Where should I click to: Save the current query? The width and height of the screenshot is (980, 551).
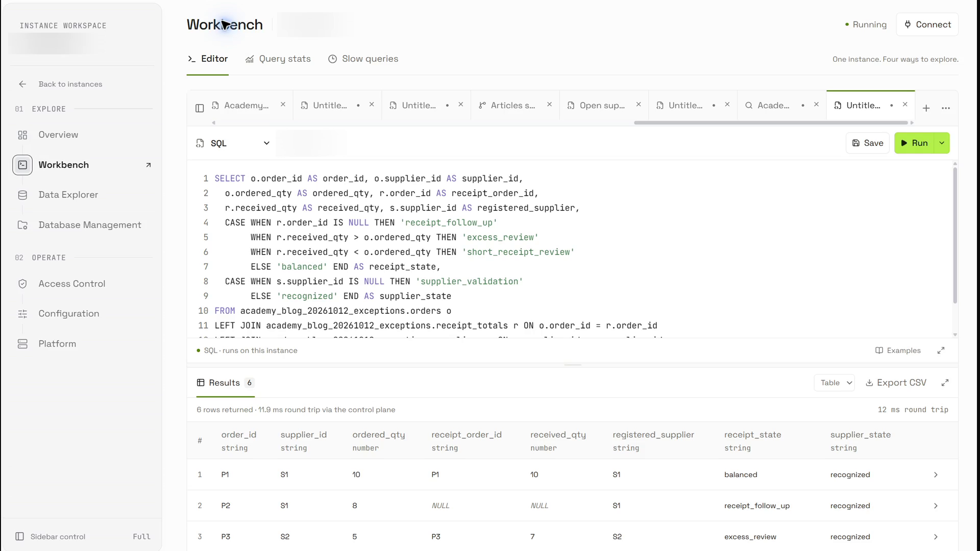coord(868,143)
